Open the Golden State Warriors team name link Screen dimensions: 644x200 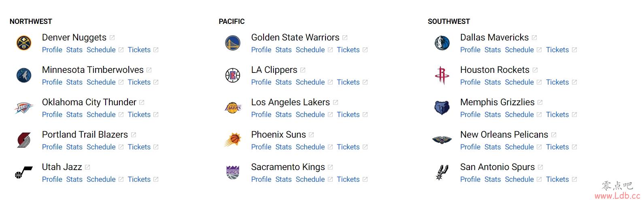[x=295, y=37]
